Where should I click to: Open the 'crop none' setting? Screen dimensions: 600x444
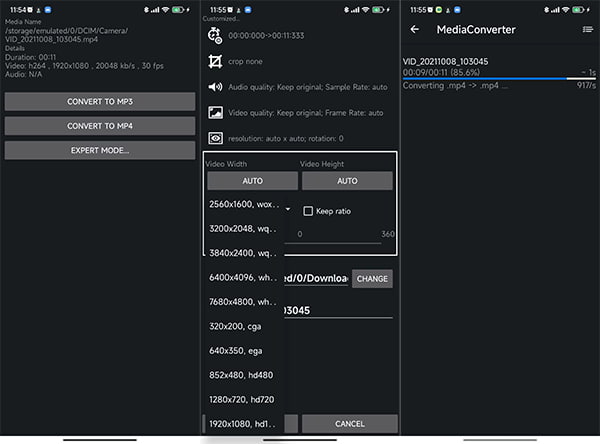pos(245,61)
